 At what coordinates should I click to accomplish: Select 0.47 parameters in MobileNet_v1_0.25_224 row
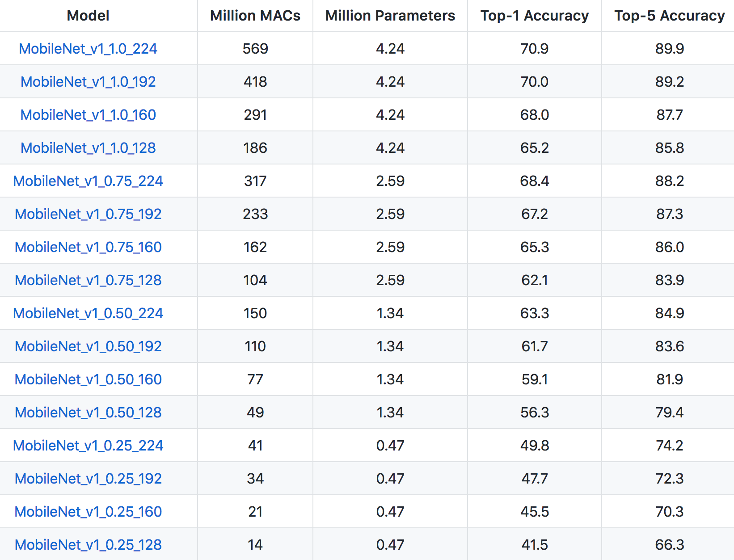tap(390, 446)
